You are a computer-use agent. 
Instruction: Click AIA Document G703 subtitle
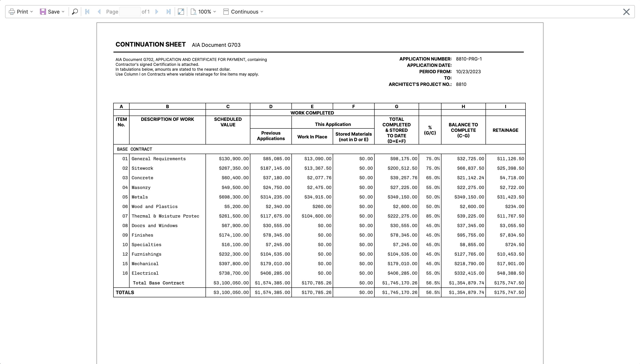(216, 45)
